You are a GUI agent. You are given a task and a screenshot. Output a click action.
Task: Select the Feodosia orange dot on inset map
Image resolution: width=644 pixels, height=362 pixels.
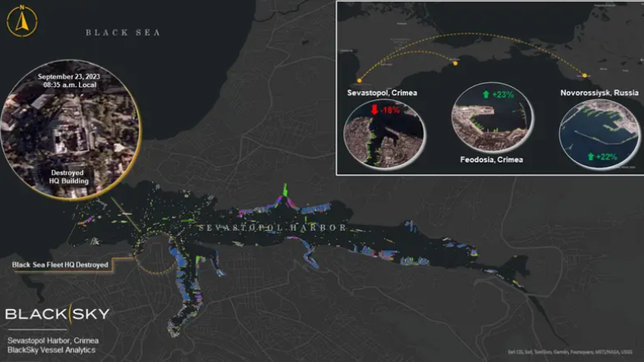[455, 63]
